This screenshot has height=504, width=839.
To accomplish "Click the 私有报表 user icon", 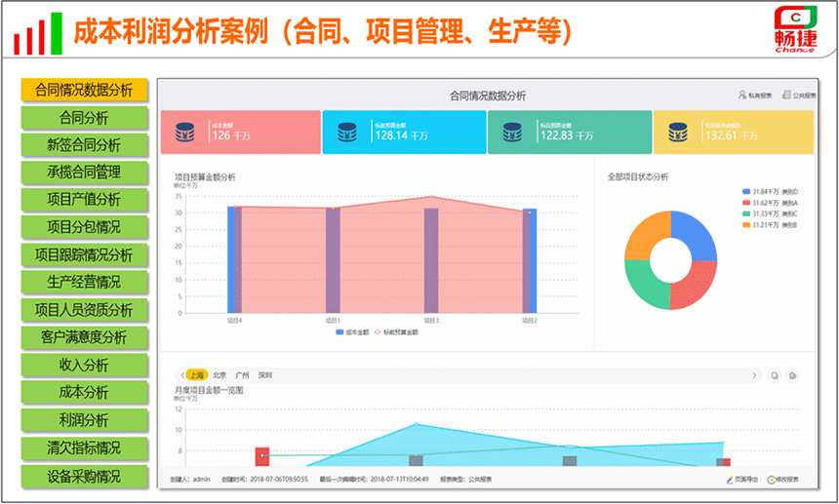I will [742, 96].
